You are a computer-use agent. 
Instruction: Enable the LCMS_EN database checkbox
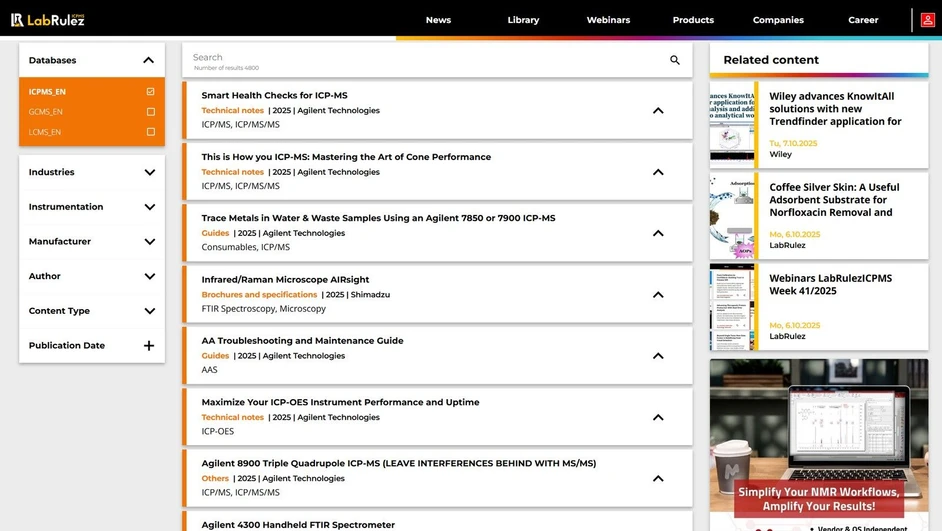click(x=150, y=132)
